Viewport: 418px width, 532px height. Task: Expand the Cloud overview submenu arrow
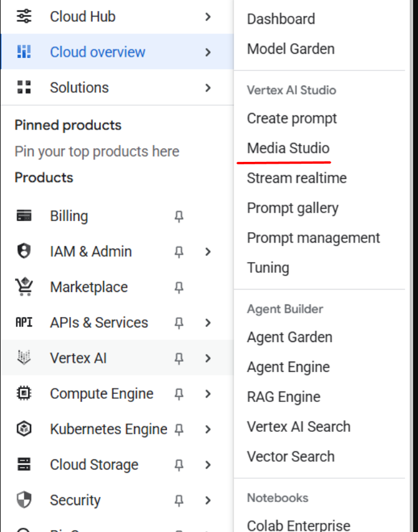208,53
